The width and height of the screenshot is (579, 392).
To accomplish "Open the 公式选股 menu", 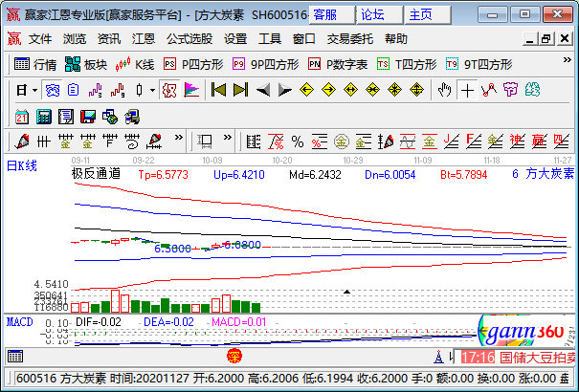I will [x=189, y=38].
